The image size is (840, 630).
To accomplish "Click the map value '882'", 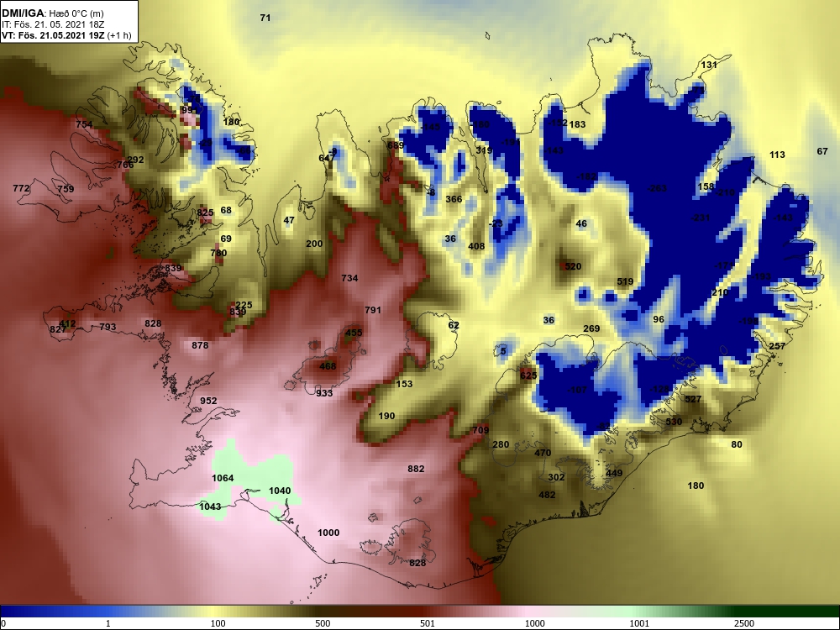I will click(416, 469).
